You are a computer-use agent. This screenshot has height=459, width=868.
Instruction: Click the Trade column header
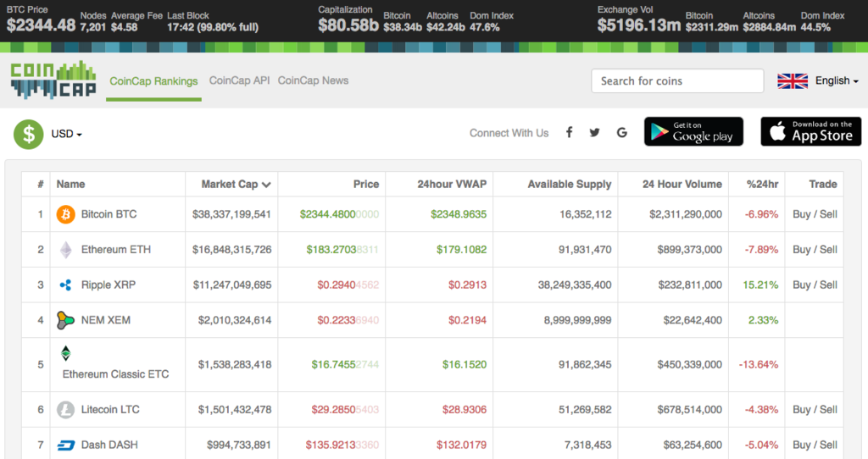(822, 184)
